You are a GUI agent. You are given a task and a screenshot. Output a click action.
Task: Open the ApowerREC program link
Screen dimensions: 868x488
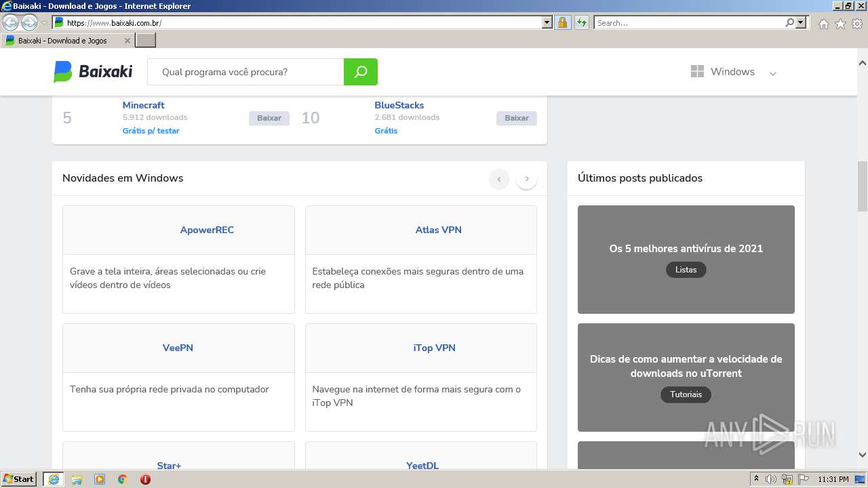[x=207, y=230]
